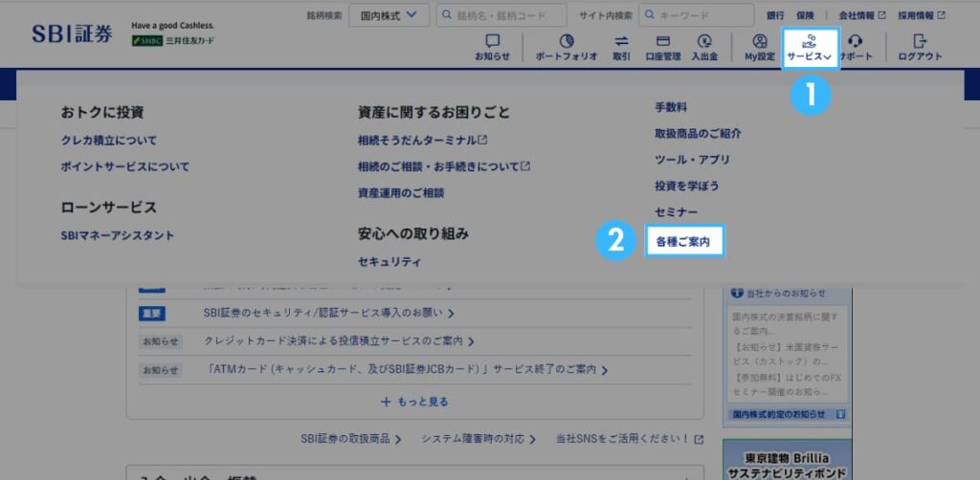
Task: Select ツール・アプリ menu entry
Action: [x=692, y=160]
